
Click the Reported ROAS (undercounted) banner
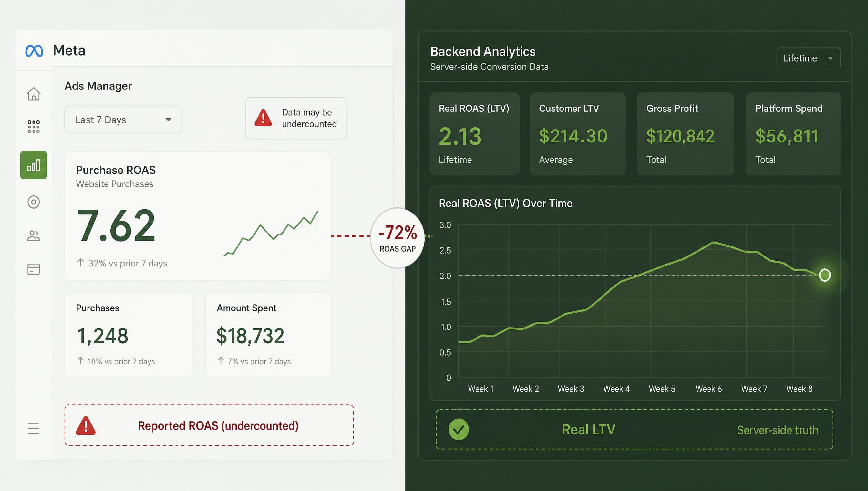[x=209, y=425]
